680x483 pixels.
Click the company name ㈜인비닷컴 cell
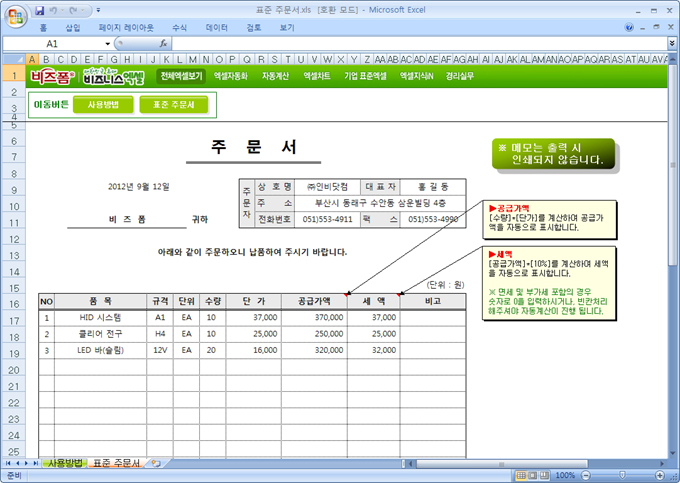327,187
